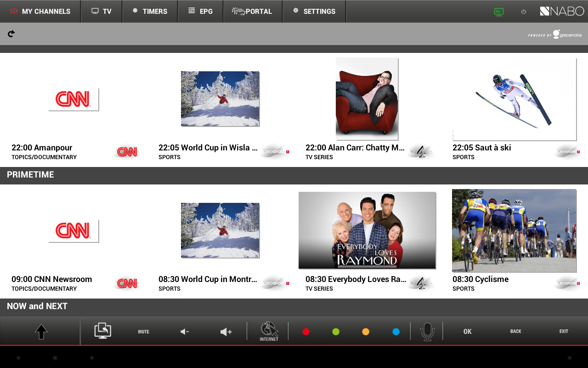Screen dimensions: 588x368
Task: Click the TV SERIES label under Alan Carr
Action: pyautogui.click(x=319, y=157)
